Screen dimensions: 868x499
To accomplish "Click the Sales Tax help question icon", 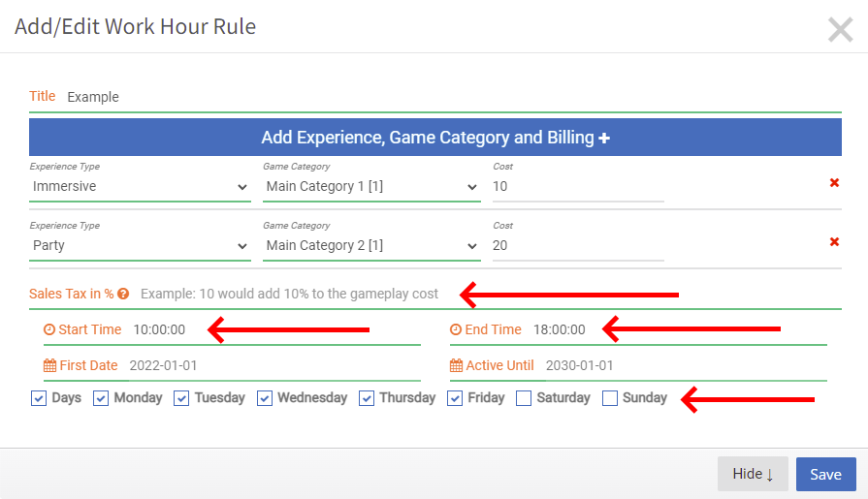I will (x=123, y=294).
